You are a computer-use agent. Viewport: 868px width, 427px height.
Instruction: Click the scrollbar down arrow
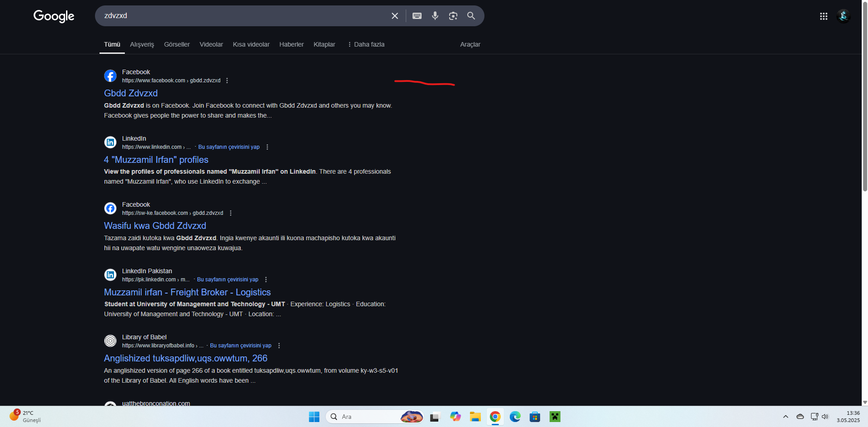pos(865,402)
